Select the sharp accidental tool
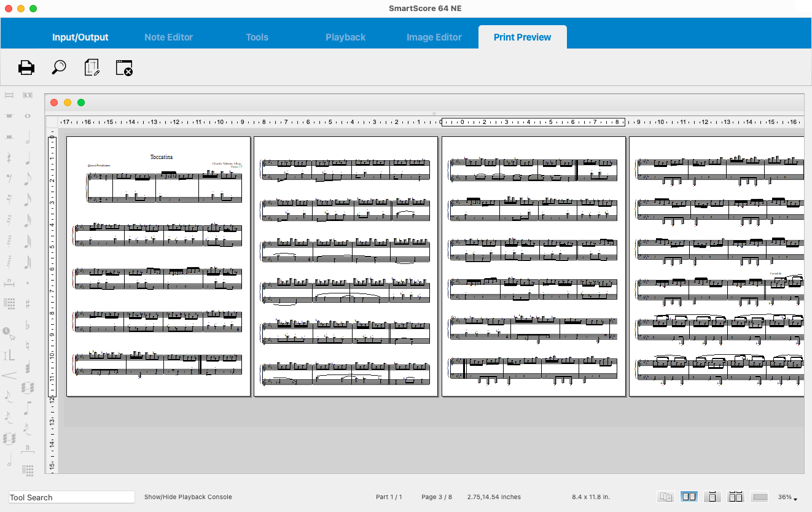The height and width of the screenshot is (512, 812). click(x=28, y=303)
